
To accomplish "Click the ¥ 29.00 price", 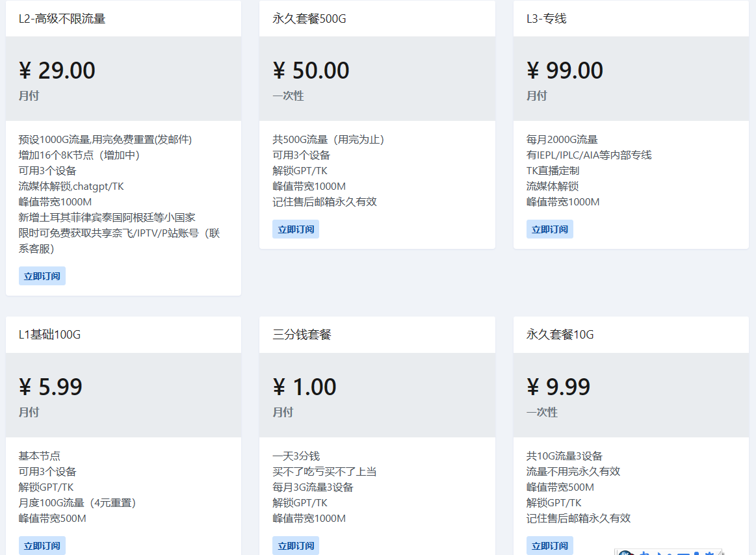I will 57,70.
